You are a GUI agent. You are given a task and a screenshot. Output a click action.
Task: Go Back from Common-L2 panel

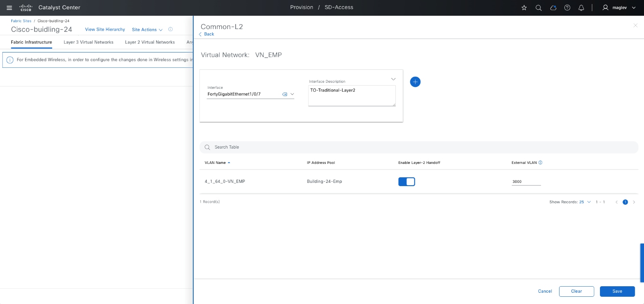tap(207, 34)
